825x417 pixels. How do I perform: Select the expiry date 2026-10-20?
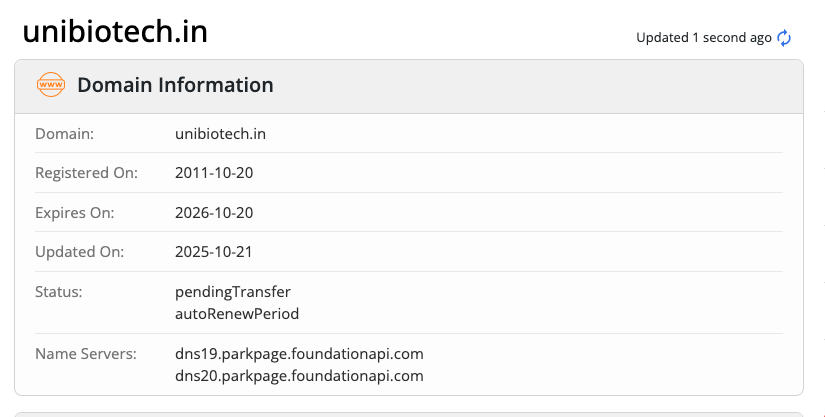coord(214,212)
